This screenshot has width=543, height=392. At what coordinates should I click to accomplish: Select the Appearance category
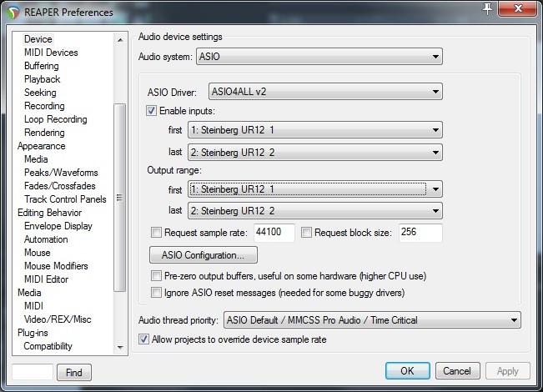click(x=41, y=146)
